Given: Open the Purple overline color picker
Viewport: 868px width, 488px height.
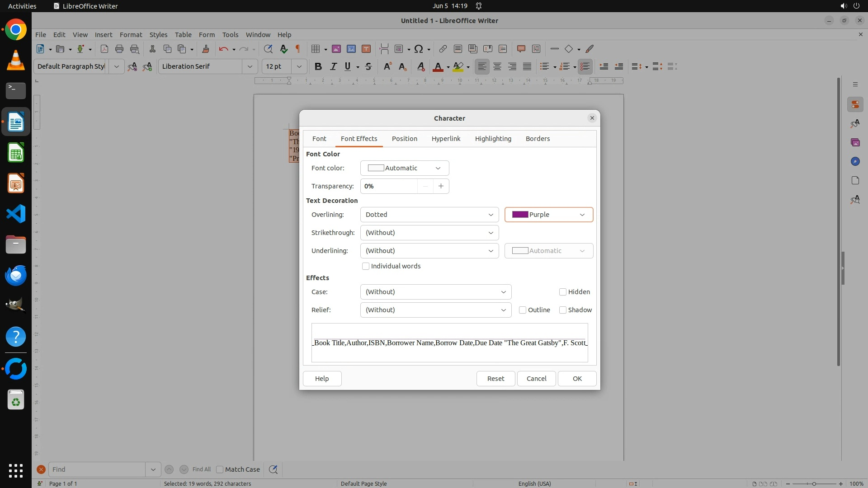Looking at the screenshot, I should pos(548,215).
